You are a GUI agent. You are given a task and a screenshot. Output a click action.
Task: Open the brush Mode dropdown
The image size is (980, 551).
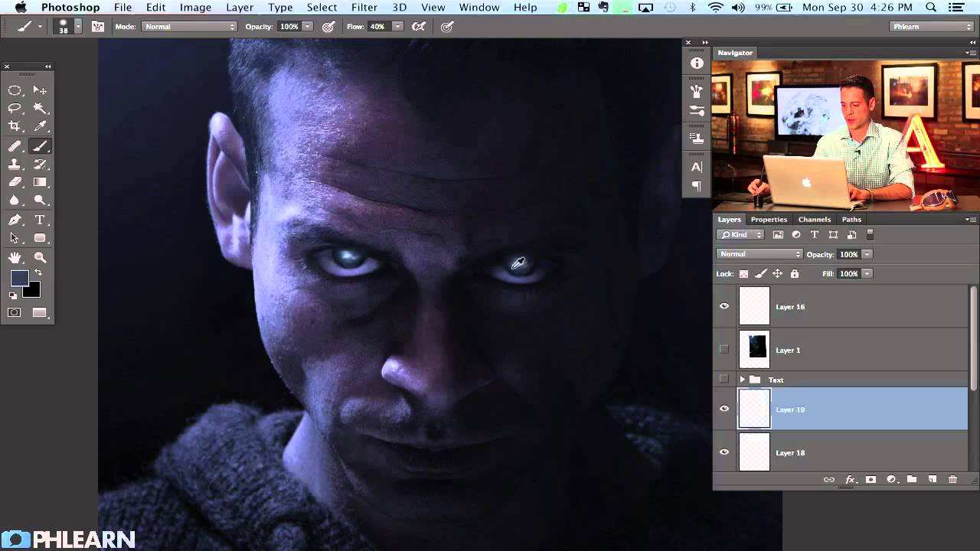pos(189,26)
